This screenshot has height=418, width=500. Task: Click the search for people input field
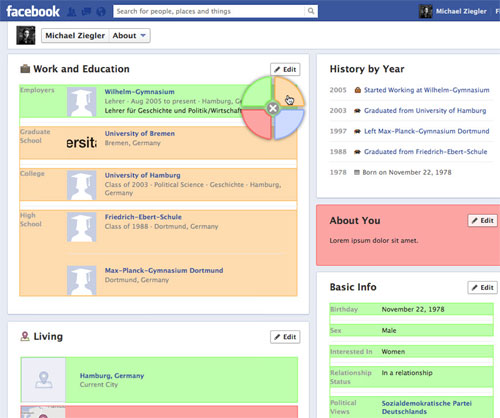coord(209,11)
